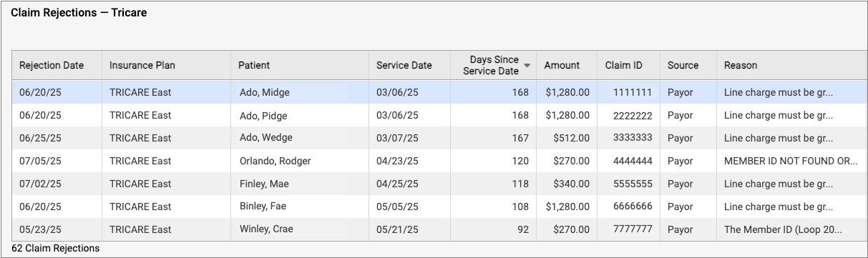Select patient Ado, Pidge
868x258 pixels.
point(264,115)
